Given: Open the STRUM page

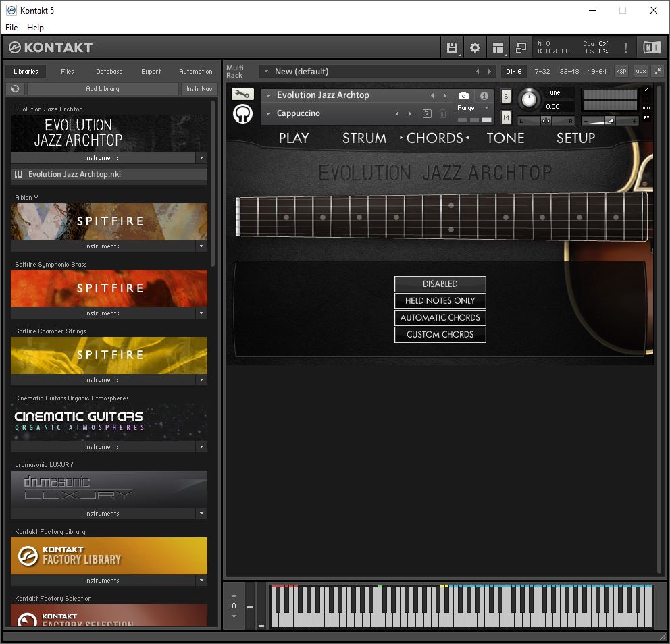Looking at the screenshot, I should (364, 138).
